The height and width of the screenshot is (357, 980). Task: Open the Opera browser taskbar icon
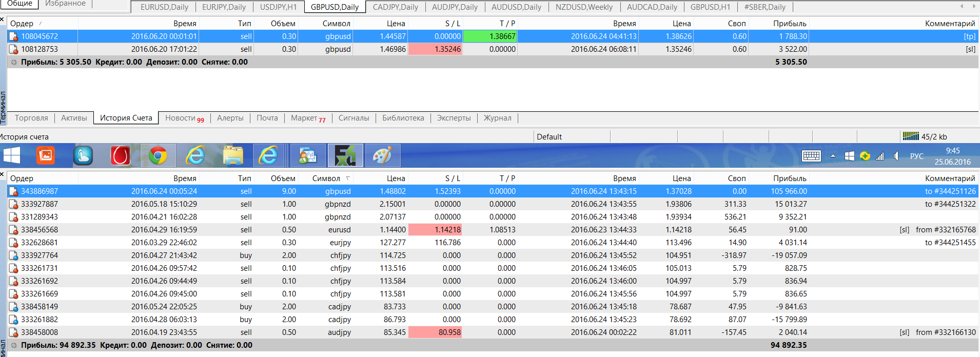(121, 155)
